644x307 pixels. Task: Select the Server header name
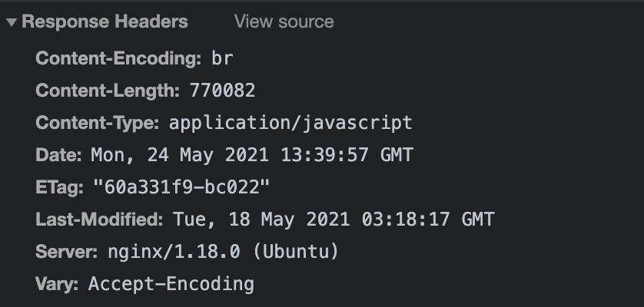click(67, 252)
